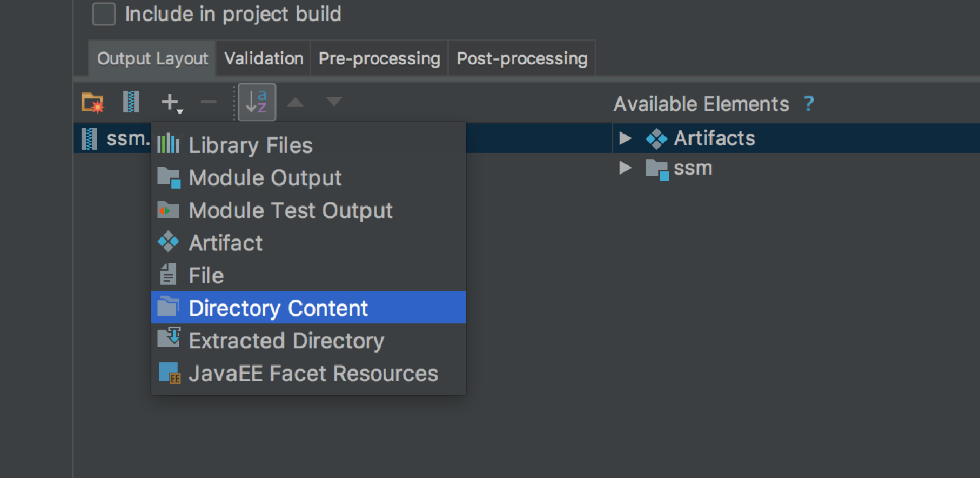Screen dimensions: 980x478
Task: Choose Extracted Directory option
Action: (308, 340)
